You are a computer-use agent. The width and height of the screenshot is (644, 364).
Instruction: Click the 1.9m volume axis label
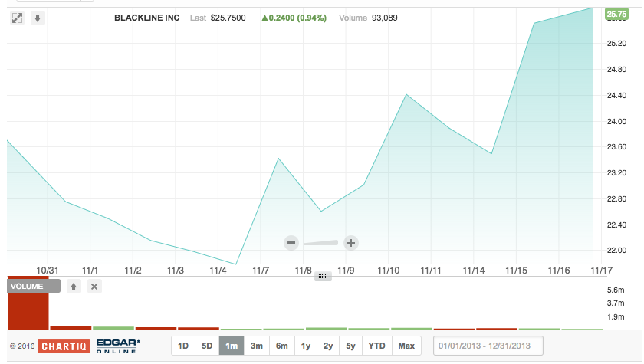point(616,316)
